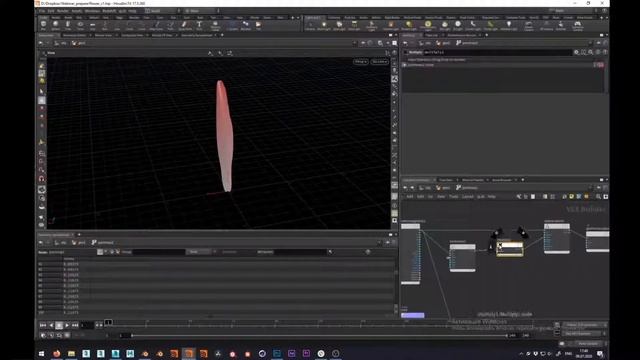Toggle real-time playback icon on timeline
The height and width of the screenshot is (360, 640).
[x=43, y=335]
